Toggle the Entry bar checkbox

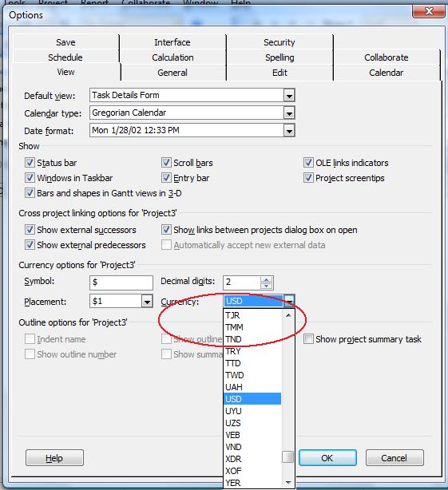tap(166, 178)
